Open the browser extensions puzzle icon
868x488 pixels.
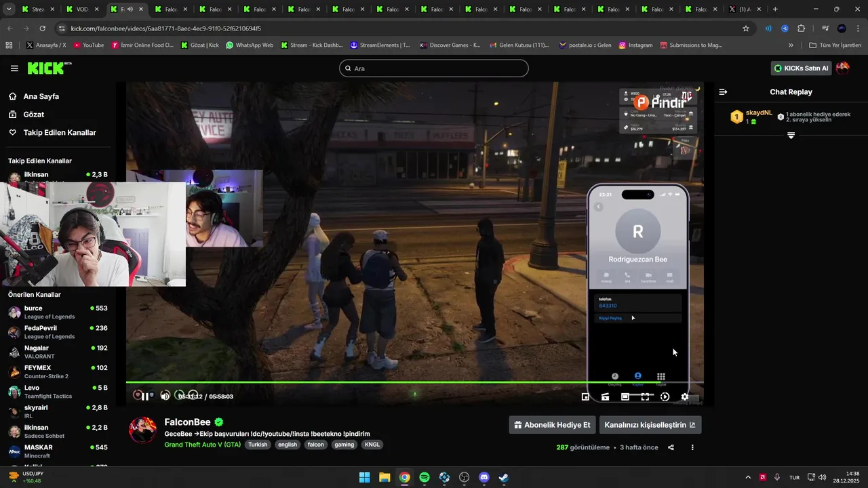[801, 28]
